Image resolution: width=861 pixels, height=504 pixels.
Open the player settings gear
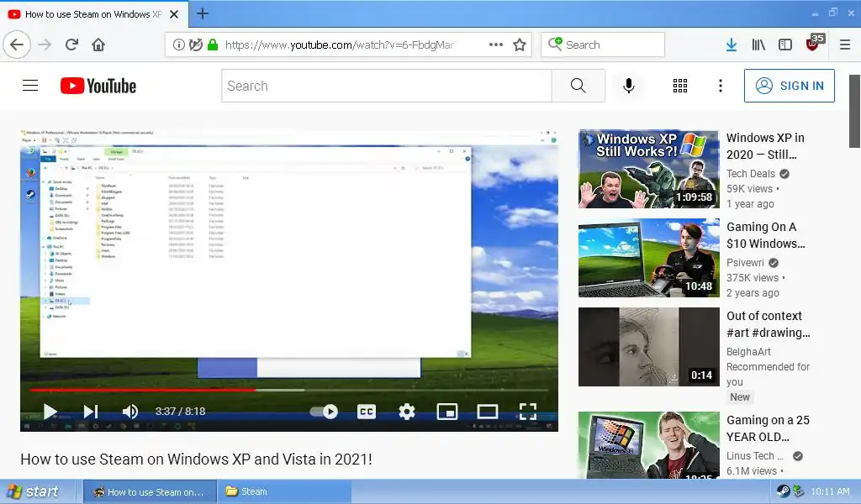[x=407, y=412]
